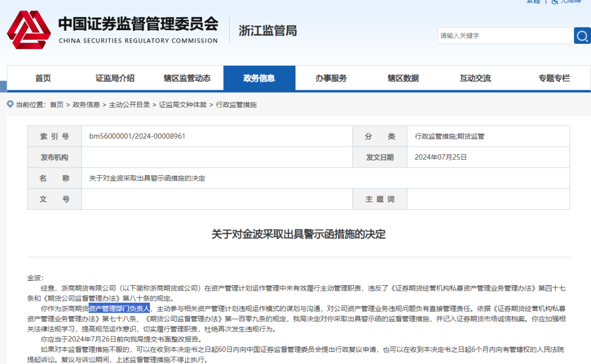Open the 首页 navigation tab
The height and width of the screenshot is (364, 591).
click(43, 78)
